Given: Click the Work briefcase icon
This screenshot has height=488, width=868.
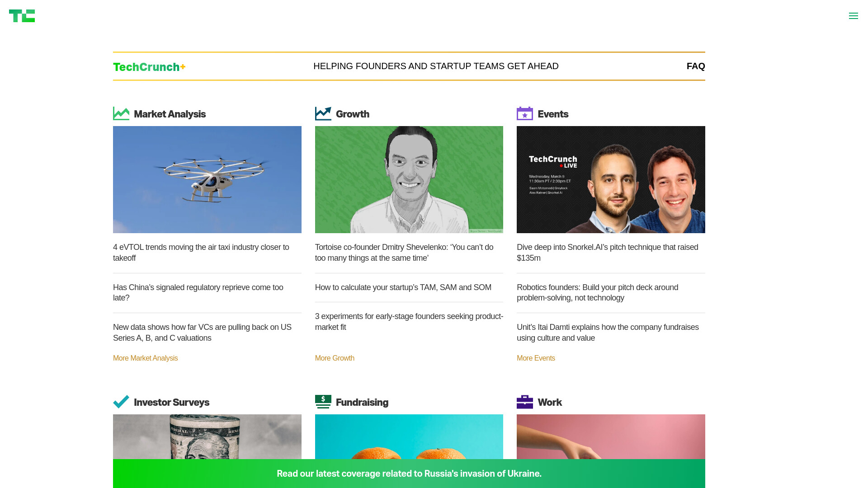Looking at the screenshot, I should [x=525, y=402].
